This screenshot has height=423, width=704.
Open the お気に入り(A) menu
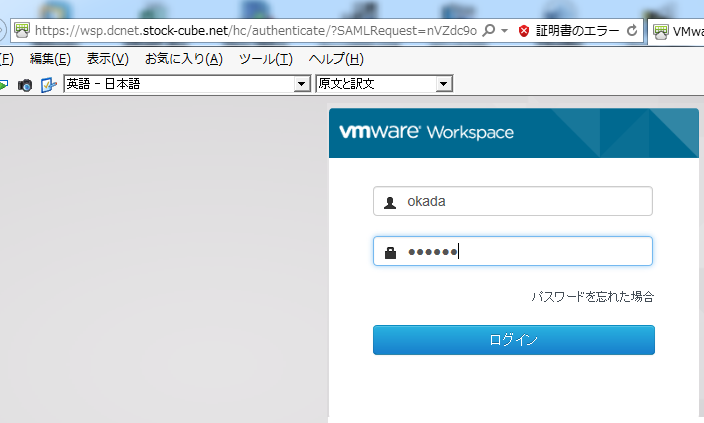click(x=183, y=59)
